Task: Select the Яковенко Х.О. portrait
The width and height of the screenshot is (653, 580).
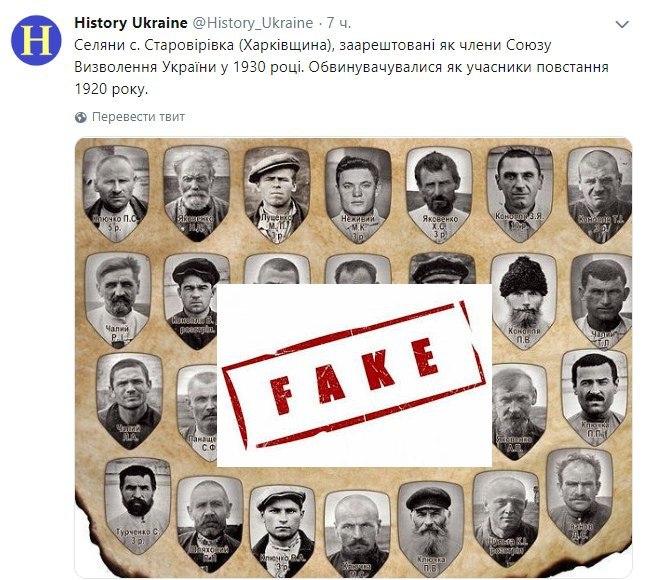Action: pyautogui.click(x=439, y=194)
